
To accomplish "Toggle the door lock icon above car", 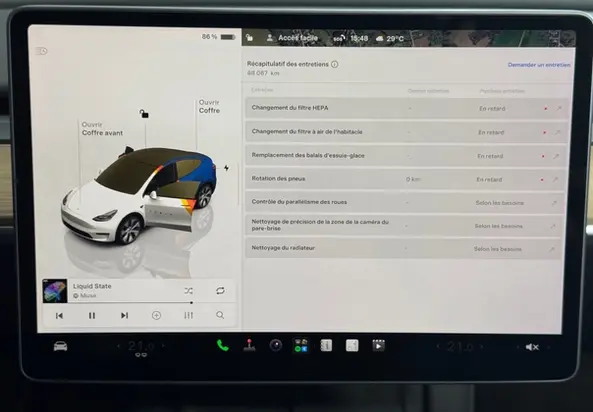I will [x=144, y=113].
